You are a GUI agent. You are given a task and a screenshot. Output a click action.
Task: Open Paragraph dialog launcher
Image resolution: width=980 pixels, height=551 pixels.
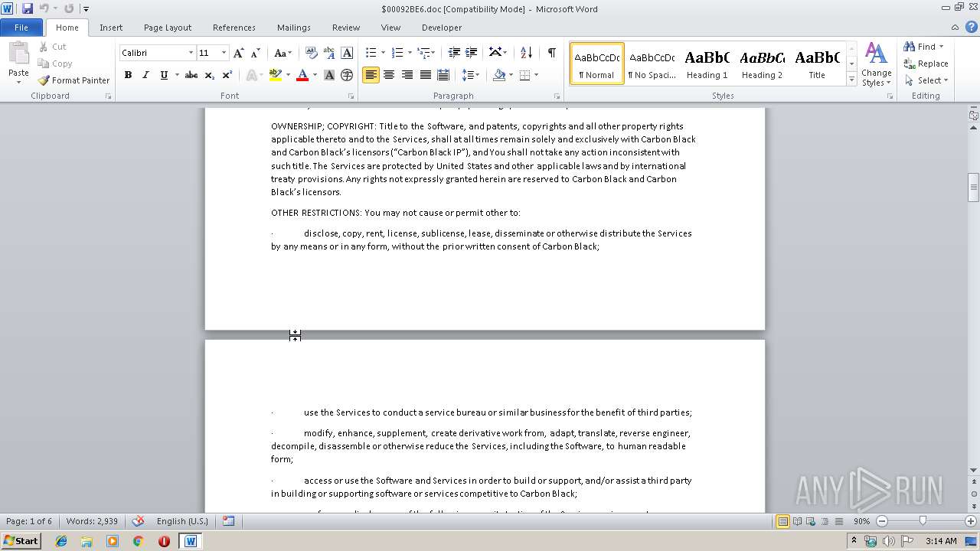557,96
